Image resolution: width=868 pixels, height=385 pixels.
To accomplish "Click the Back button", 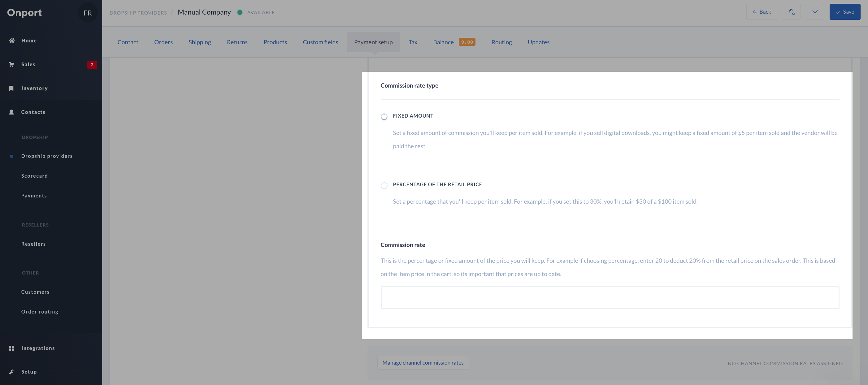I will [761, 12].
